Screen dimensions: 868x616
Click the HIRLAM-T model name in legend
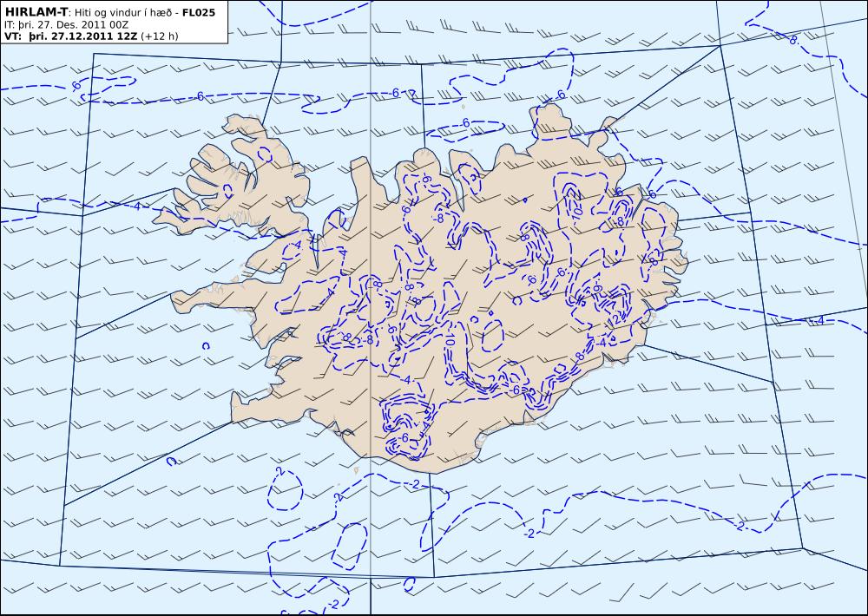36,12
